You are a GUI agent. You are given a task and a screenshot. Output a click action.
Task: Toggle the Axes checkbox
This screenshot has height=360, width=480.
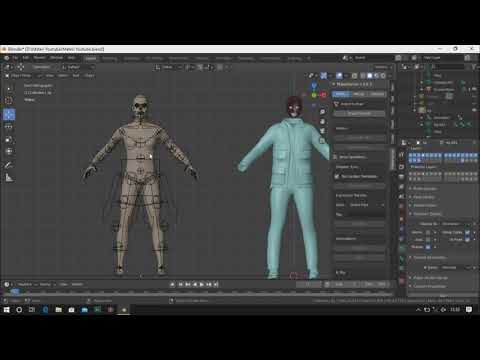click(x=428, y=239)
